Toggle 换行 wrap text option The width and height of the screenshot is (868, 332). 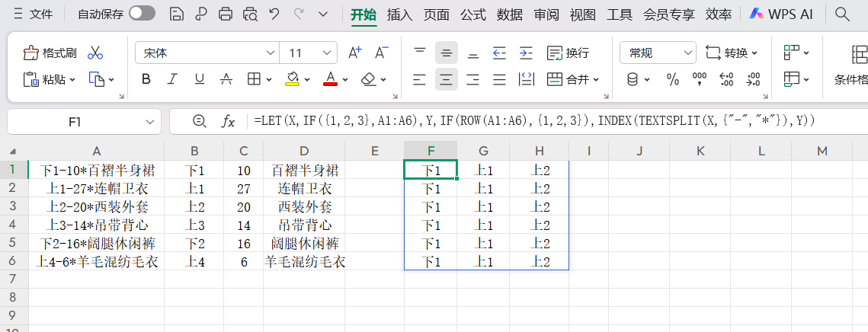click(x=569, y=53)
